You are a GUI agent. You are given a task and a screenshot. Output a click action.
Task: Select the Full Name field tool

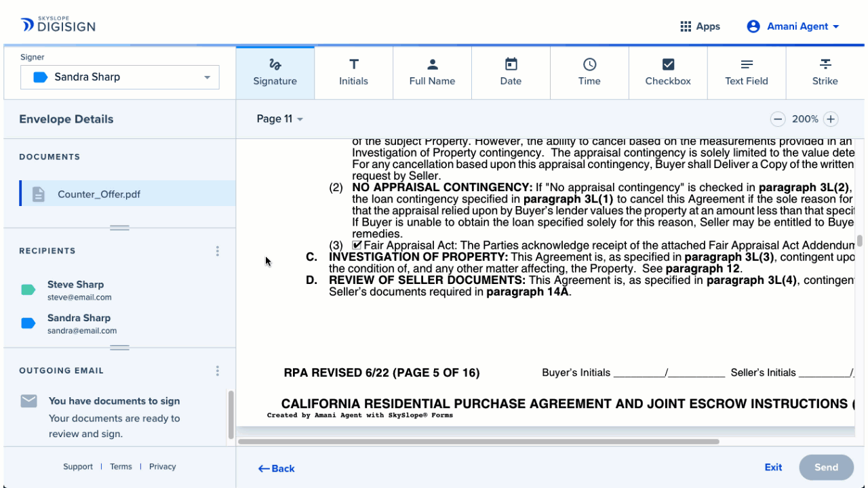point(432,73)
